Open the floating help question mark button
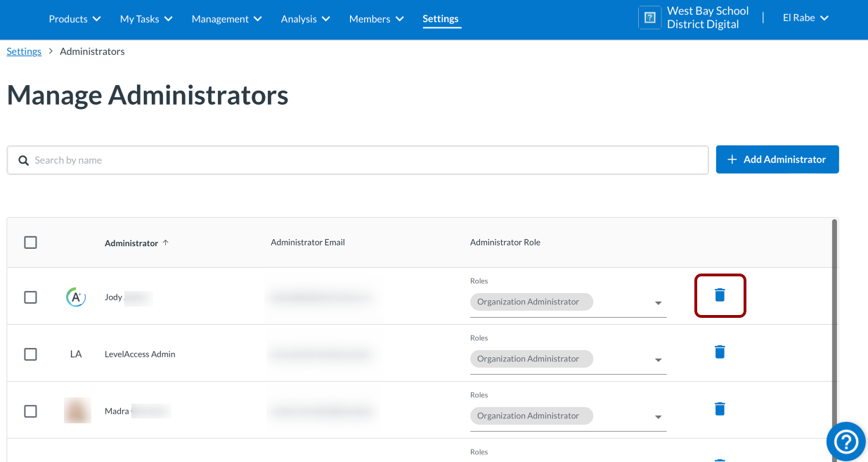This screenshot has height=462, width=868. click(846, 442)
